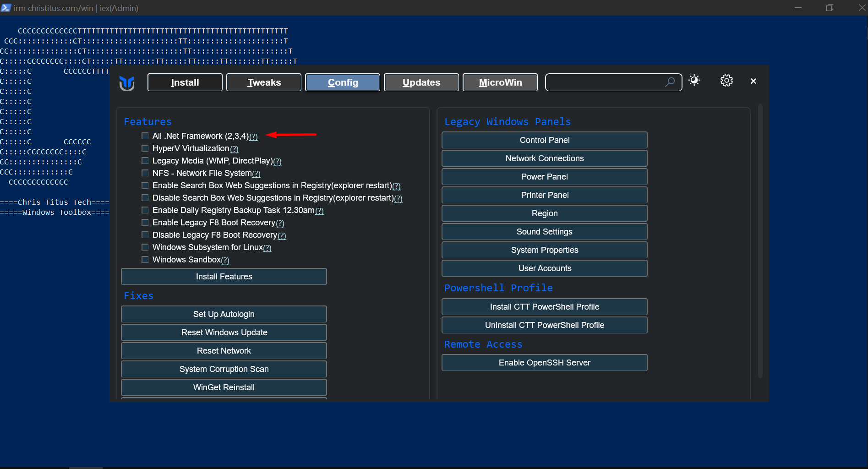
Task: Open help (?) for Legacy Media
Action: [x=278, y=161]
